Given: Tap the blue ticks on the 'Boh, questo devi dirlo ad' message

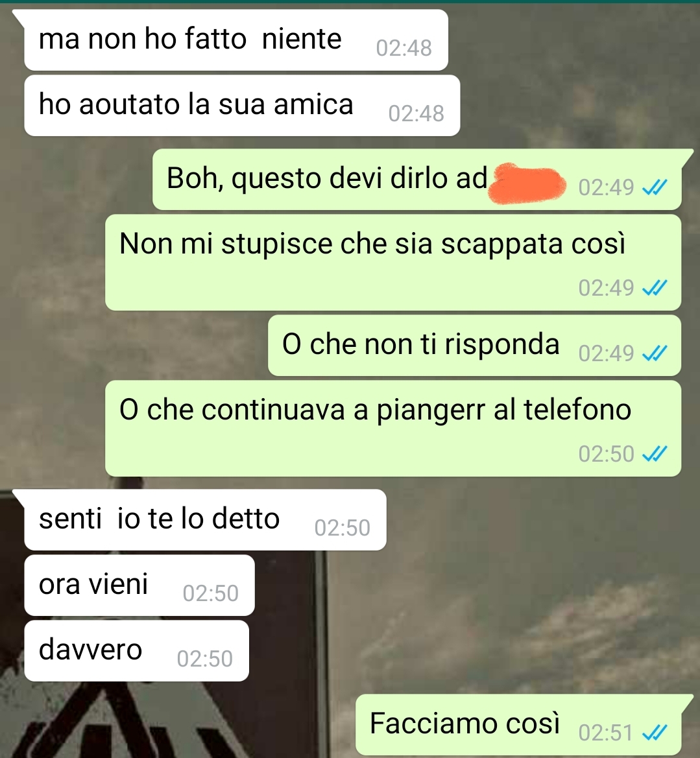Looking at the screenshot, I should click(x=655, y=187).
